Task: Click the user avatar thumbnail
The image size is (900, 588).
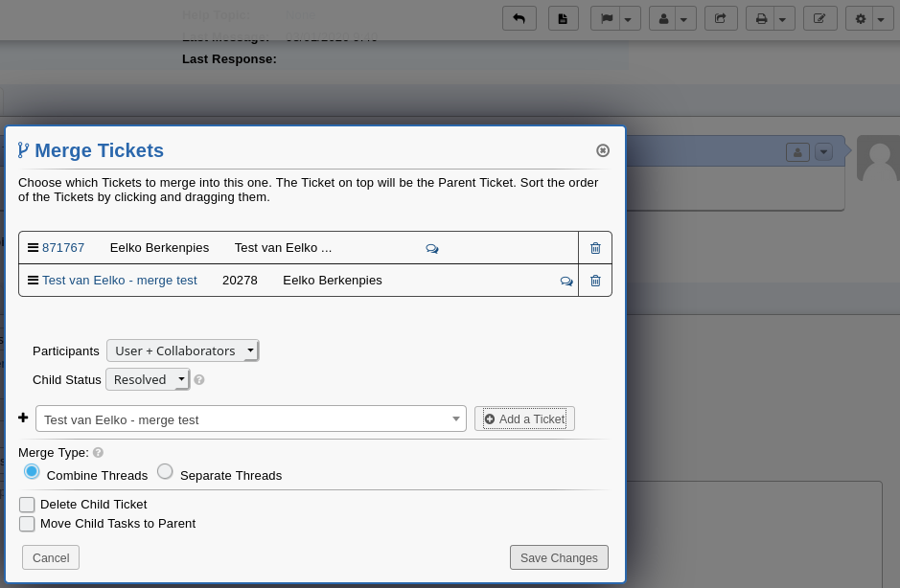Action: [x=878, y=158]
